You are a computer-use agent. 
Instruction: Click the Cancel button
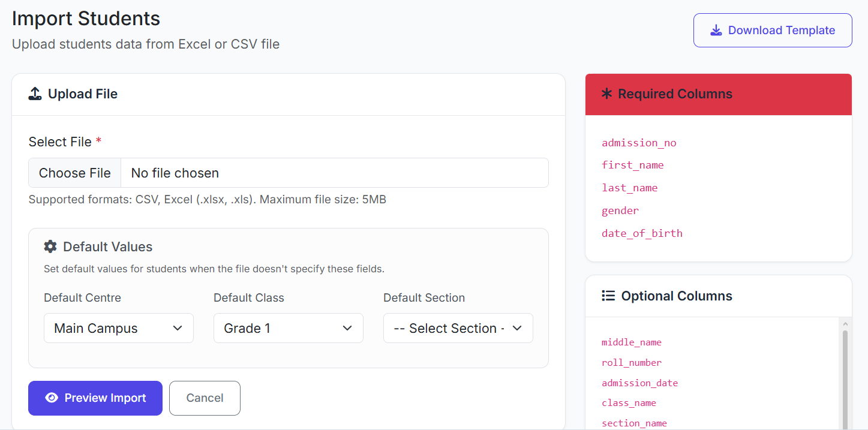pos(205,398)
